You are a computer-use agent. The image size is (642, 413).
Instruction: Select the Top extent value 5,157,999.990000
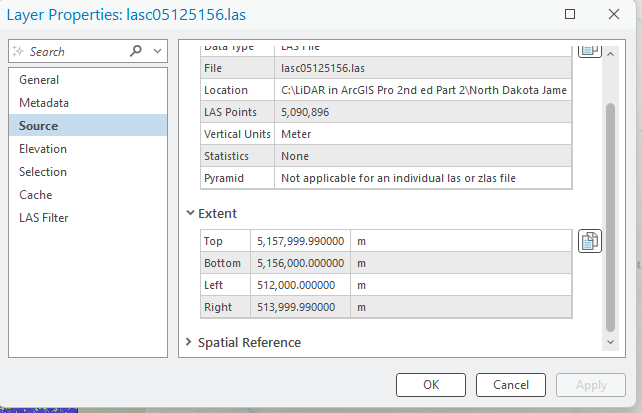click(x=301, y=241)
